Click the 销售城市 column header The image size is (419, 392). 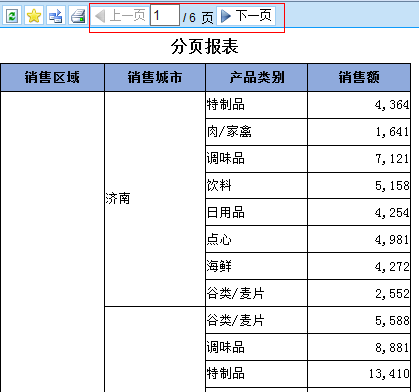[155, 78]
